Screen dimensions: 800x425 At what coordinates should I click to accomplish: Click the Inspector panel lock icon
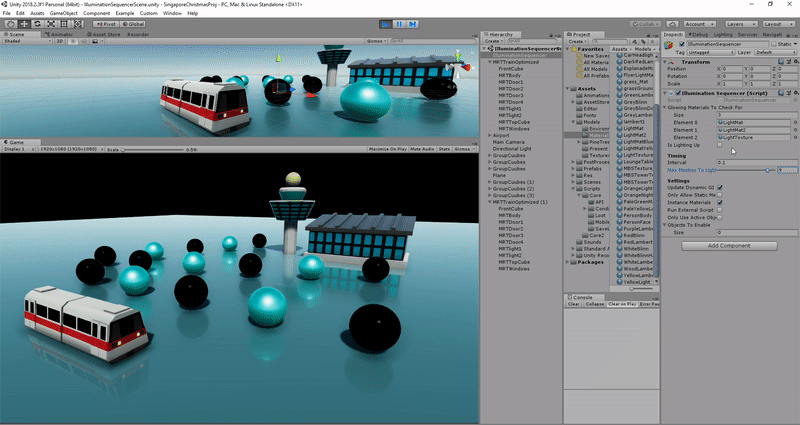(x=789, y=35)
